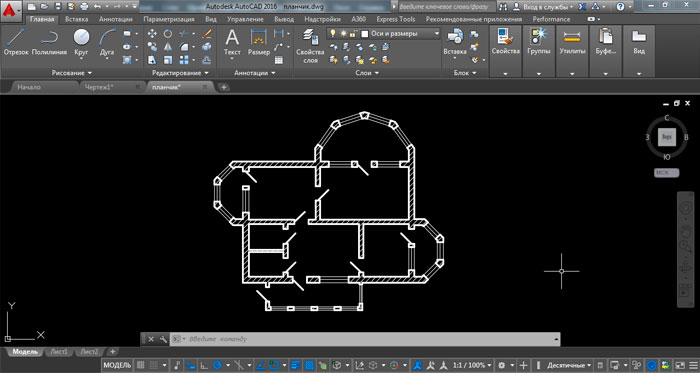The height and width of the screenshot is (373, 700).
Task: Toggle layer light bulb on/off icon
Action: pyautogui.click(x=333, y=33)
